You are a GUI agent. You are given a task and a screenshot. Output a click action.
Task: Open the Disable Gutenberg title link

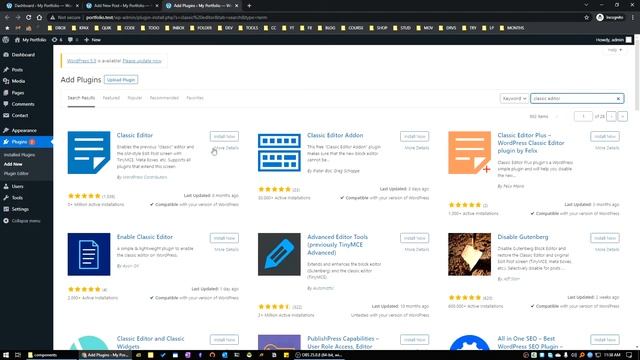pos(523,237)
